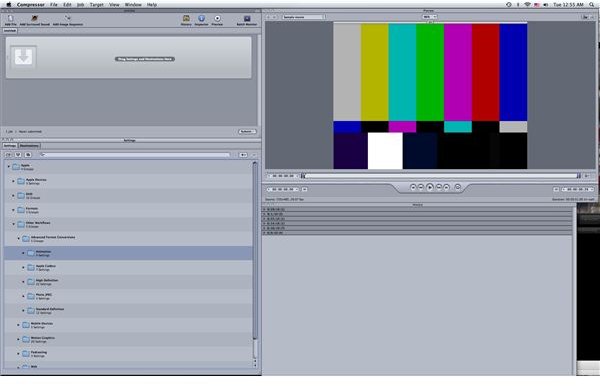Click the Submit button

(247, 132)
